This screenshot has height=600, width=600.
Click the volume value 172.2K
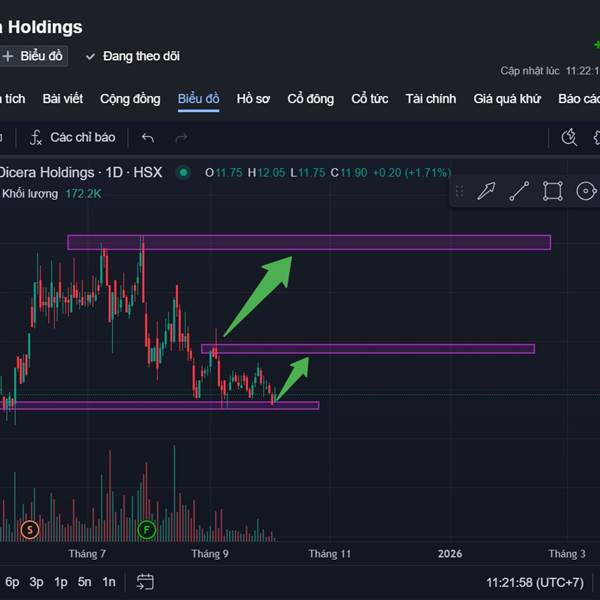click(83, 194)
